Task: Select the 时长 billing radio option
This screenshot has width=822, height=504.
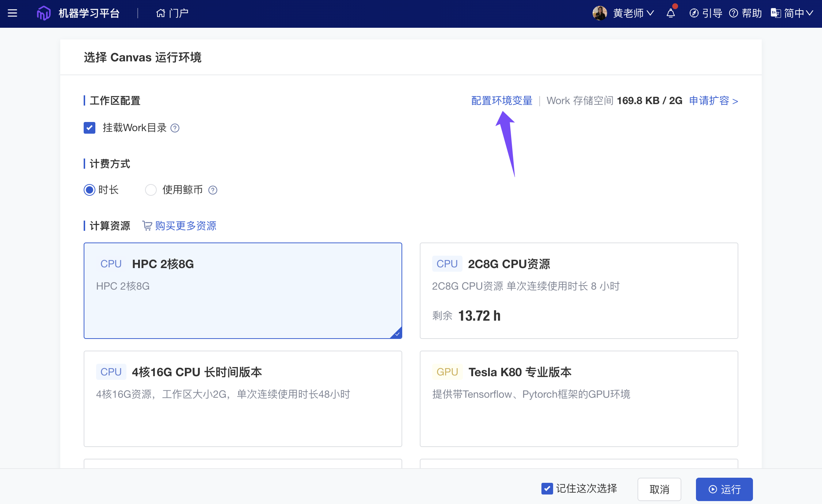Action: (90, 190)
